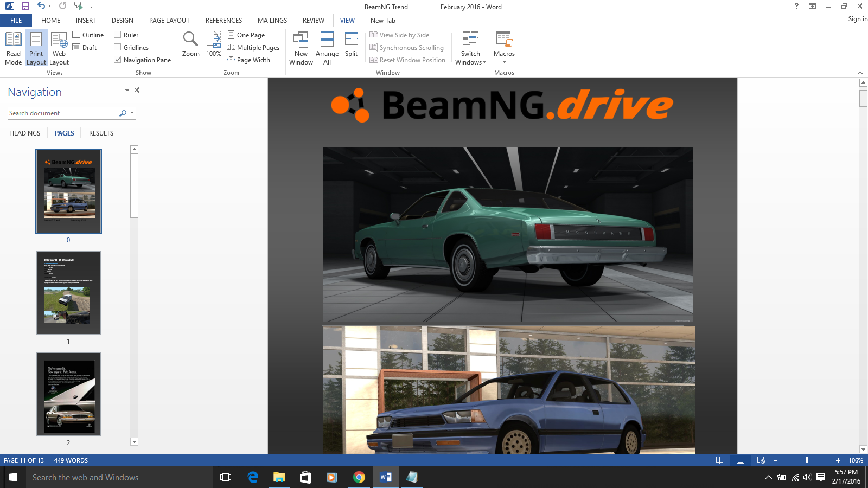Open Google Chrome from the taskbar
Image resolution: width=868 pixels, height=488 pixels.
pos(359,477)
